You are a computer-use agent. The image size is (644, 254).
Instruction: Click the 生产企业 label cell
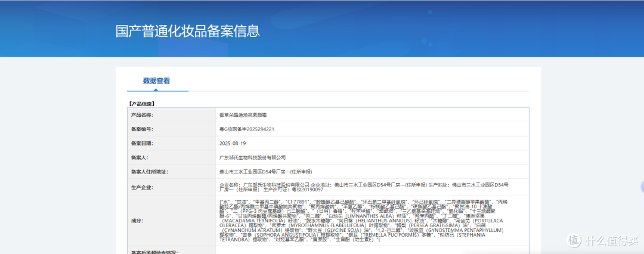tap(171, 187)
